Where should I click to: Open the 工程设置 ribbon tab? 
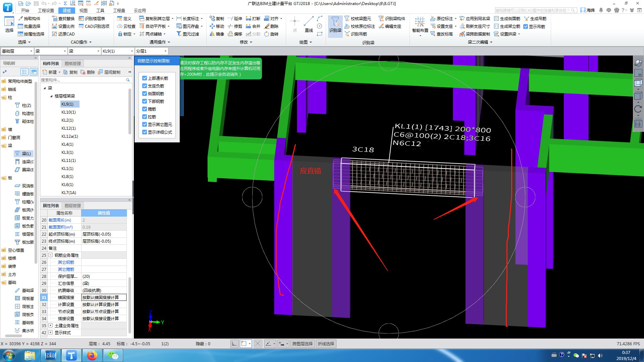[46, 10]
